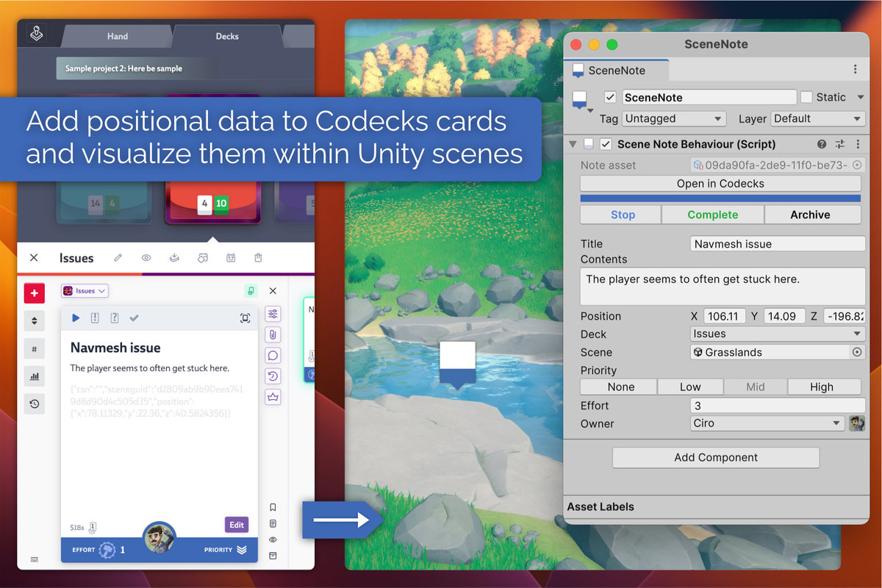Switch to the Hand tab
The height and width of the screenshot is (588, 882).
pyautogui.click(x=118, y=36)
